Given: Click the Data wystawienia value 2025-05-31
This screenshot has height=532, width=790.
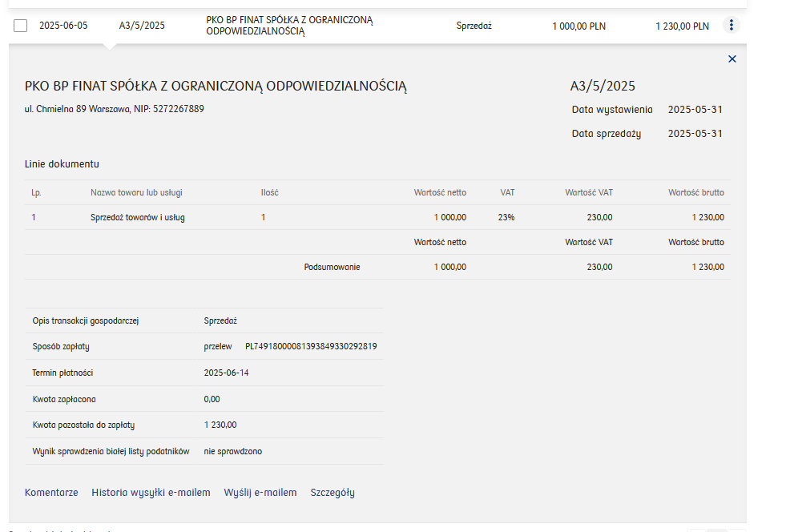Looking at the screenshot, I should click(x=695, y=109).
